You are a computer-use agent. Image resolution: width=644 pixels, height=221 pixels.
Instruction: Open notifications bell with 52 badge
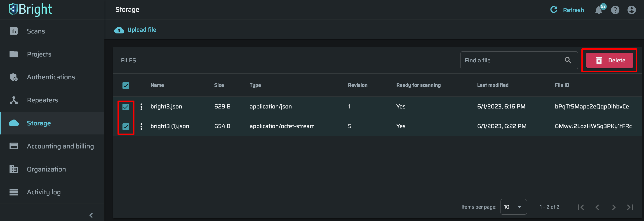pyautogui.click(x=599, y=10)
